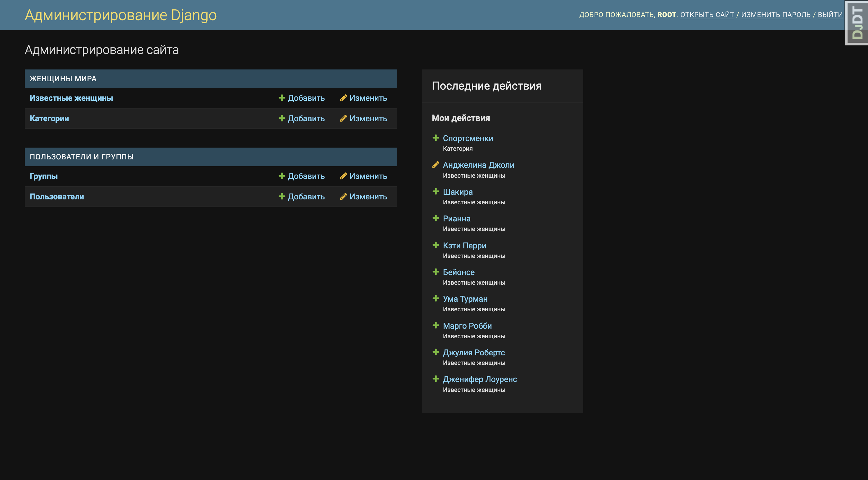Open the Известные женщины model list
The image size is (868, 480).
pyautogui.click(x=71, y=98)
